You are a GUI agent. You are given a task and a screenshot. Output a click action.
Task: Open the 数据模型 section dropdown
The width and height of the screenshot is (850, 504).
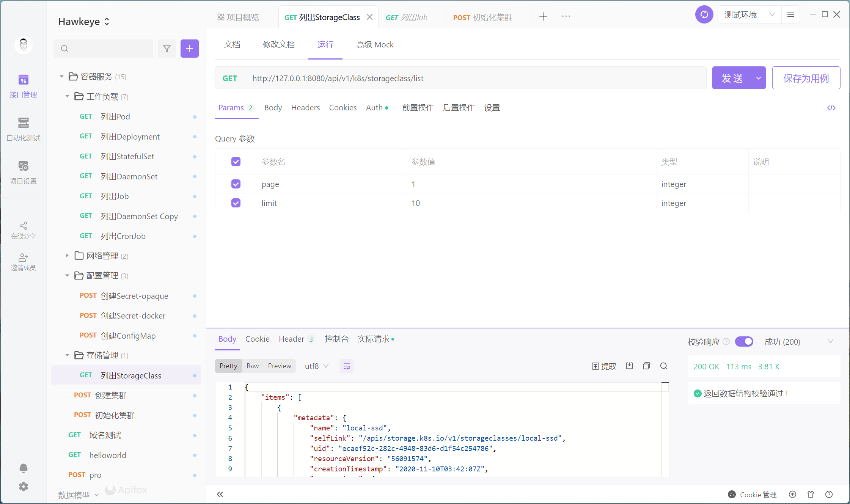click(x=78, y=495)
